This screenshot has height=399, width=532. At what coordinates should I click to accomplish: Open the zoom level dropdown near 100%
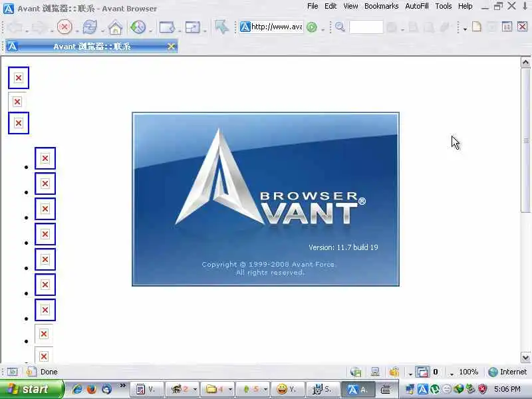pos(452,374)
